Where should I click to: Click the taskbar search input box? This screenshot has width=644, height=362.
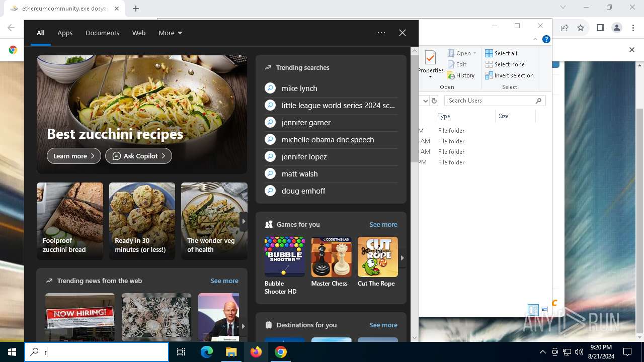[97, 352]
